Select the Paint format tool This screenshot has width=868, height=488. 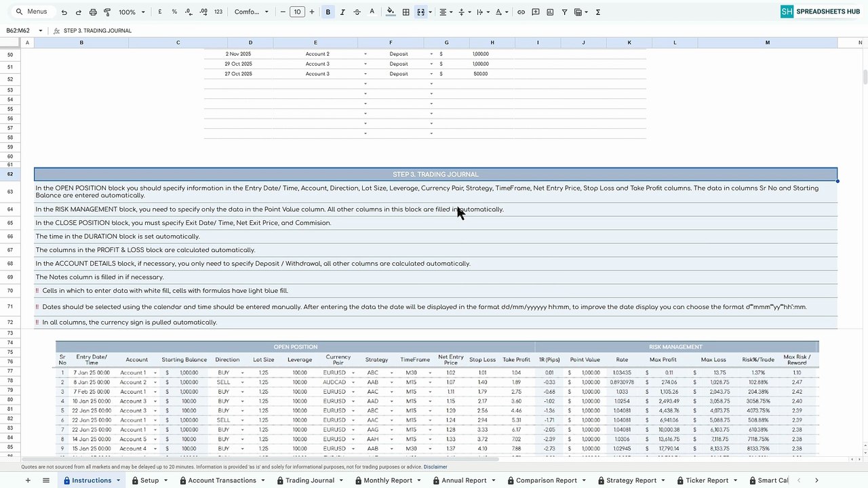[107, 12]
